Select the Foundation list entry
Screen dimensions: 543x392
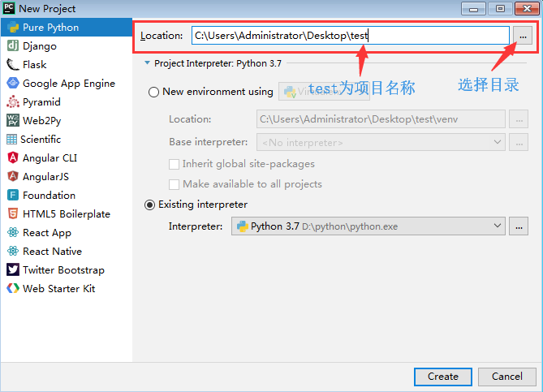pyautogui.click(x=67, y=196)
